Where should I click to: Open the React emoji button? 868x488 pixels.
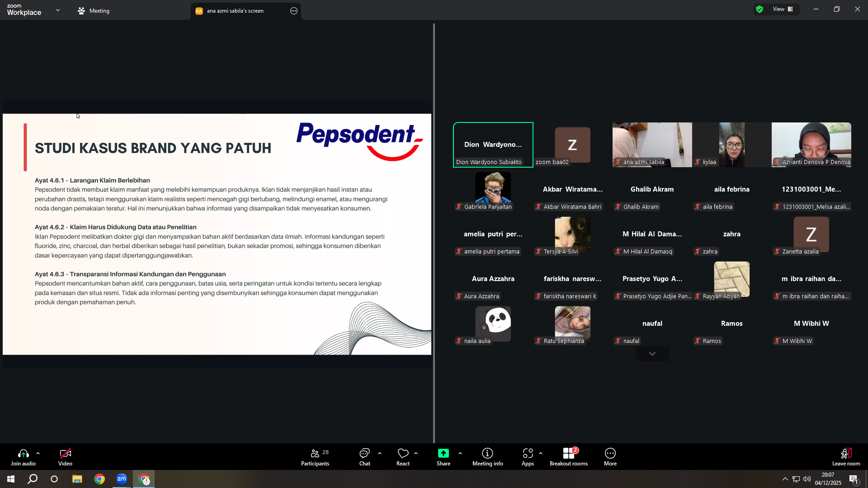point(403,457)
